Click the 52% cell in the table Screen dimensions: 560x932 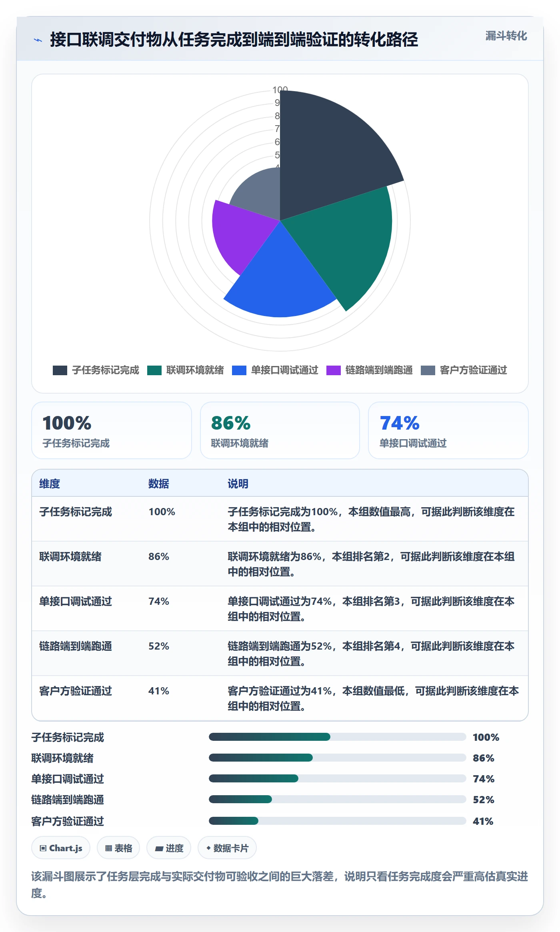coord(159,646)
